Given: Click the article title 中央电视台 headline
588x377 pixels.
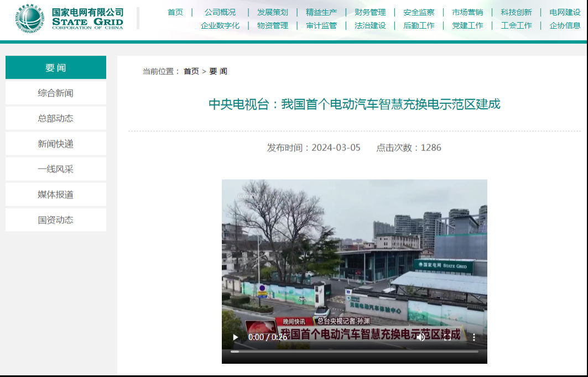Looking at the screenshot, I should pyautogui.click(x=355, y=104).
